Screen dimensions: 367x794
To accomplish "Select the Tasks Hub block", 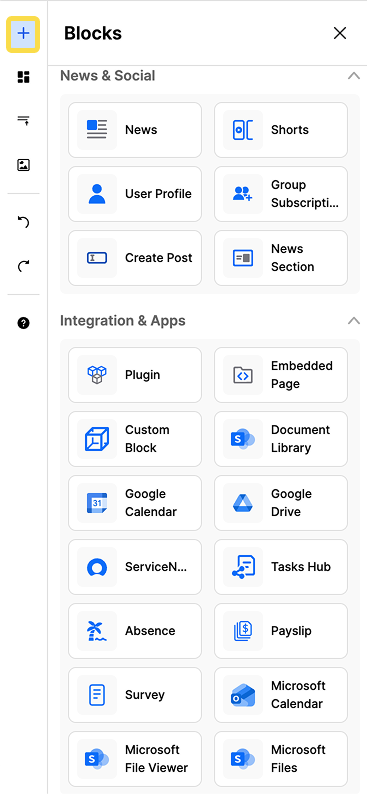I will [x=281, y=567].
